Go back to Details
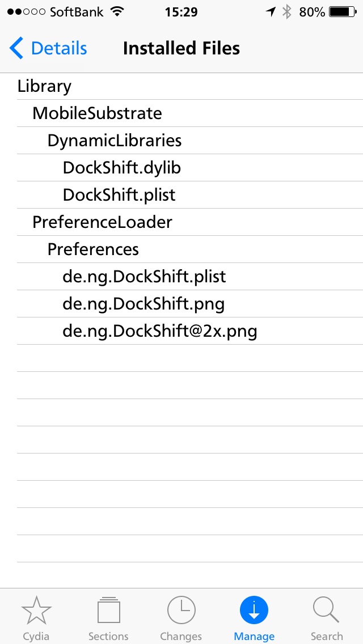 (x=48, y=48)
